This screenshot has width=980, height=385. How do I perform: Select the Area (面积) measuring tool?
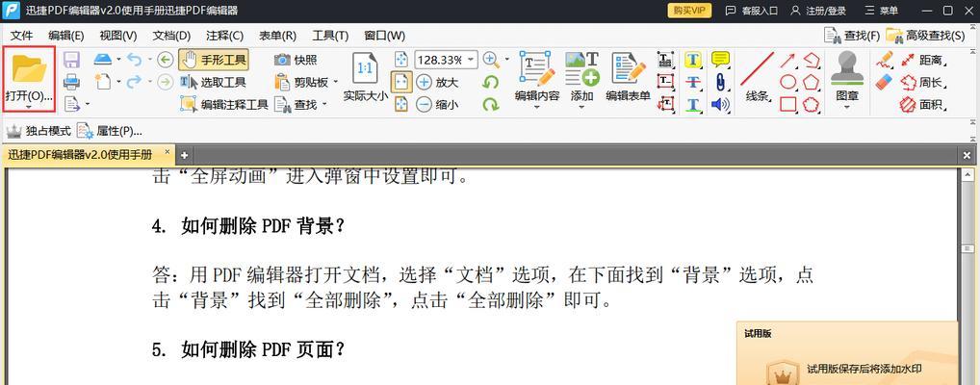(921, 104)
